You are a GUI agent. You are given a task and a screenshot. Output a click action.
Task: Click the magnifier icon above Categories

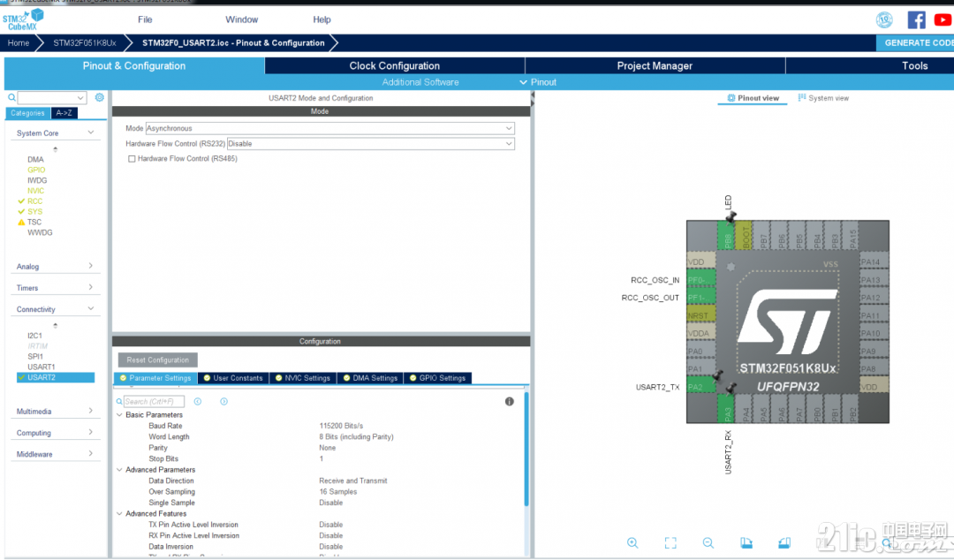11,97
